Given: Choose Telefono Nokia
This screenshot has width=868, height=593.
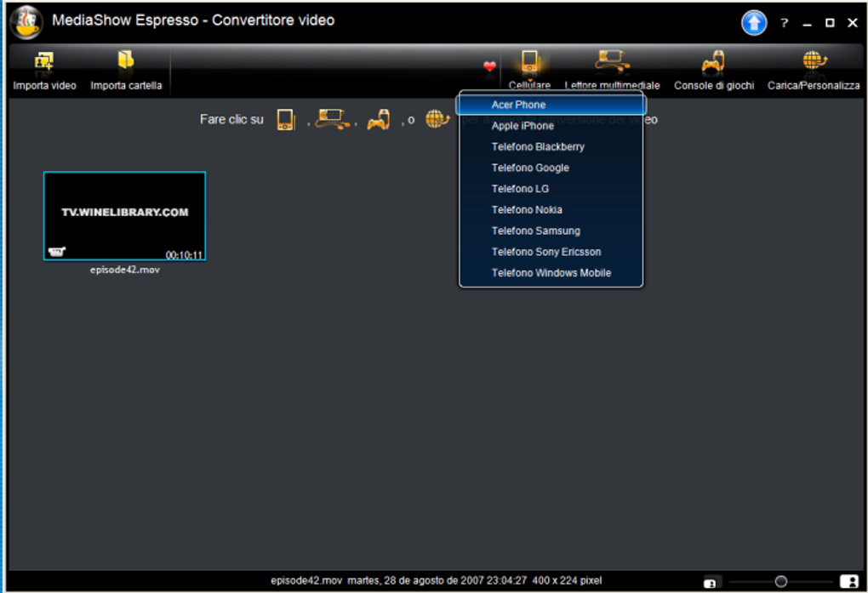Looking at the screenshot, I should tap(551, 210).
